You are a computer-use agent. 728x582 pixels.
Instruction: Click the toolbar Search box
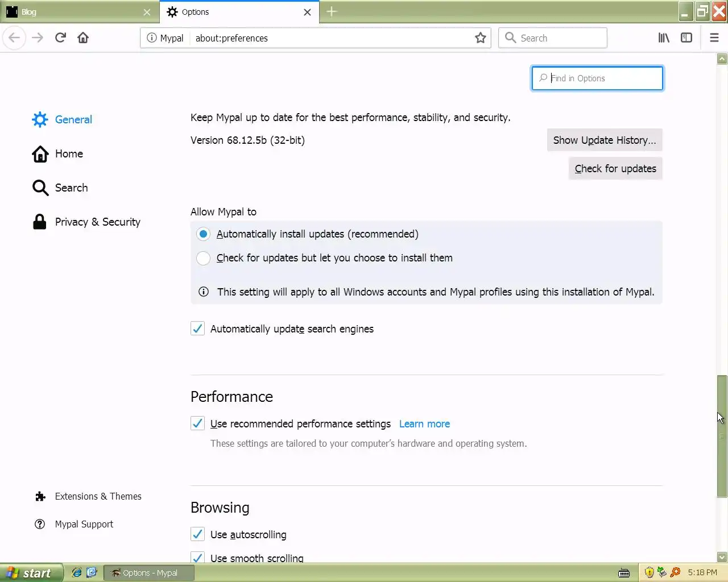click(x=553, y=38)
